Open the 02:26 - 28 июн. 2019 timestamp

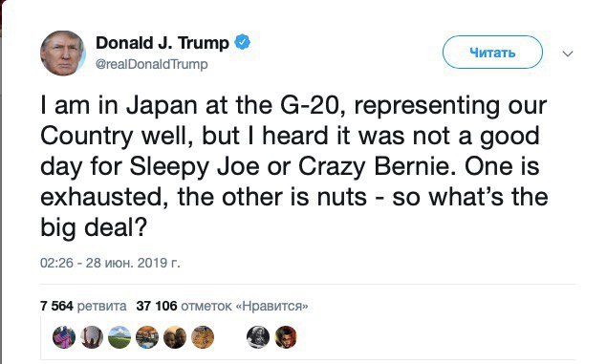(x=110, y=263)
